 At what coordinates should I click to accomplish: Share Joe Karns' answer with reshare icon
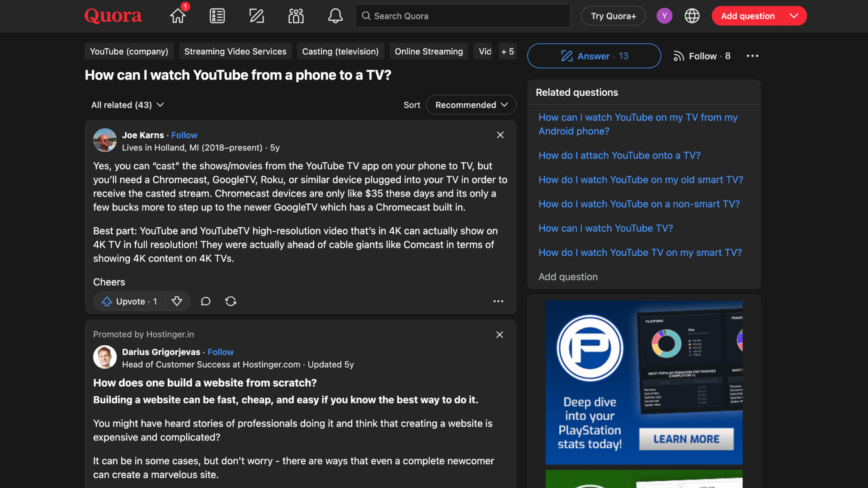pyautogui.click(x=231, y=301)
